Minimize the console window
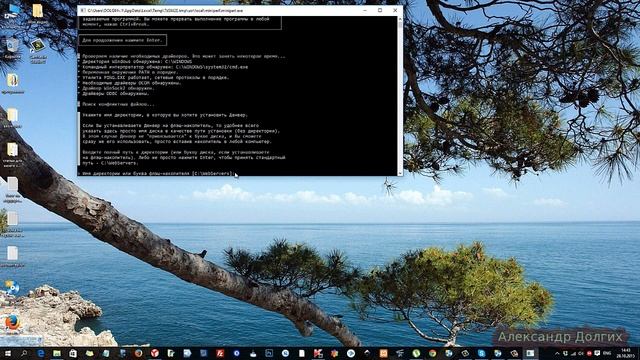640x360 pixels. [365, 10]
